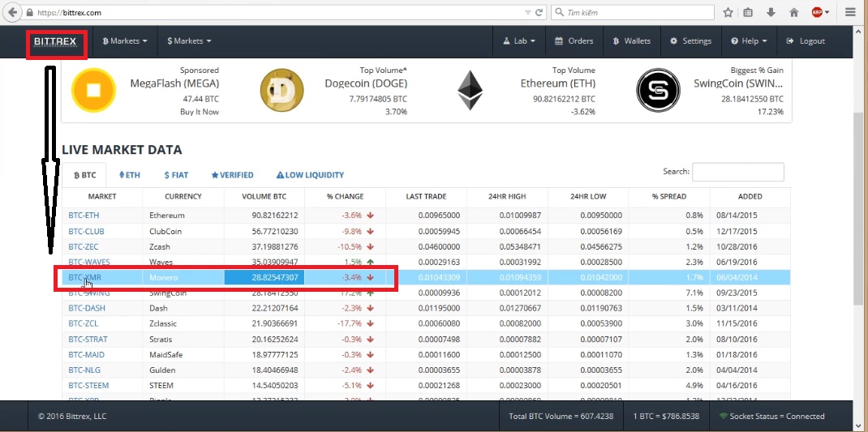Show URL history dropdown arrow
The image size is (868, 432).
pos(527,12)
